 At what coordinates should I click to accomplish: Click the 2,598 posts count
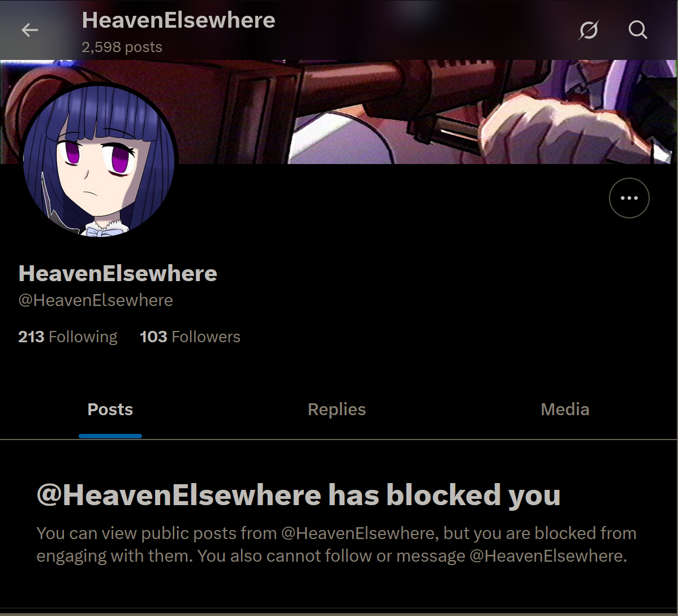[122, 47]
